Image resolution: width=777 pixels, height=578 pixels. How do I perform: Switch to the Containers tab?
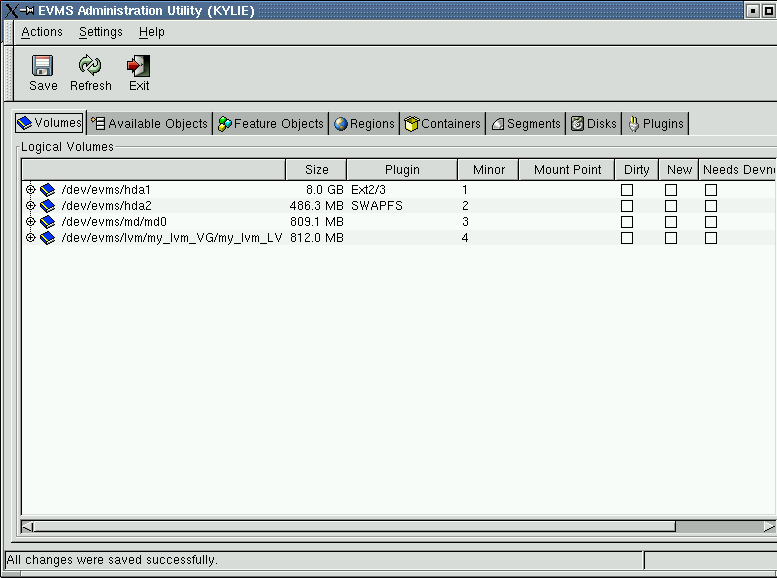point(442,124)
